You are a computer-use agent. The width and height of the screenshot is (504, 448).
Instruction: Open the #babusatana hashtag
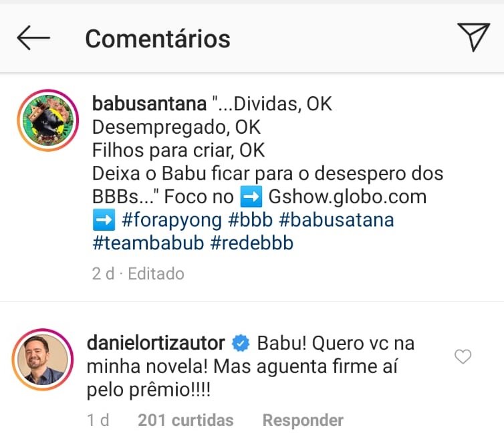(336, 220)
